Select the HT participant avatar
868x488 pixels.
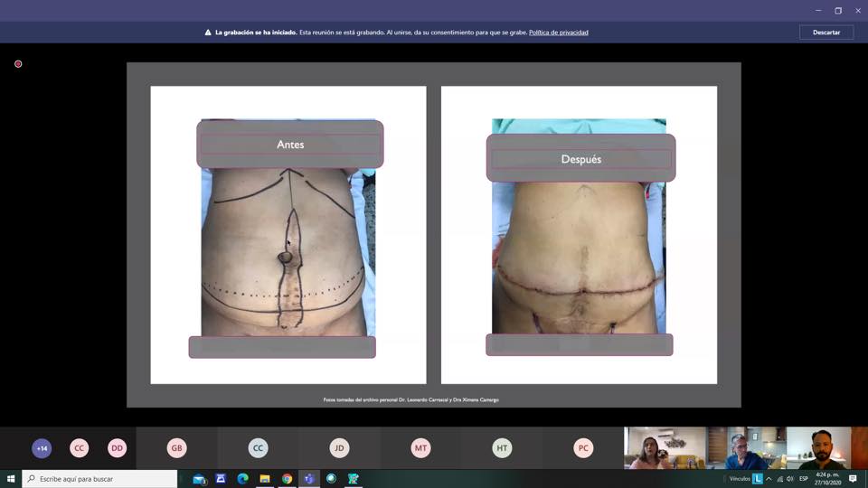(x=502, y=448)
